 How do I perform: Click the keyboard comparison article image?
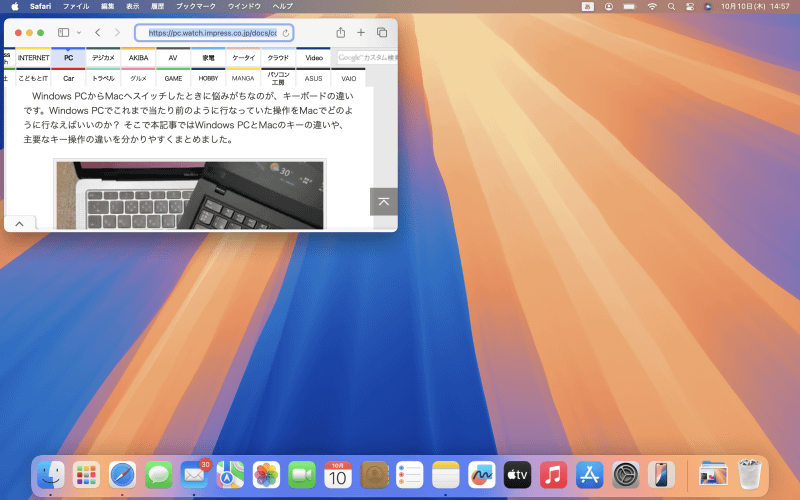pos(190,195)
